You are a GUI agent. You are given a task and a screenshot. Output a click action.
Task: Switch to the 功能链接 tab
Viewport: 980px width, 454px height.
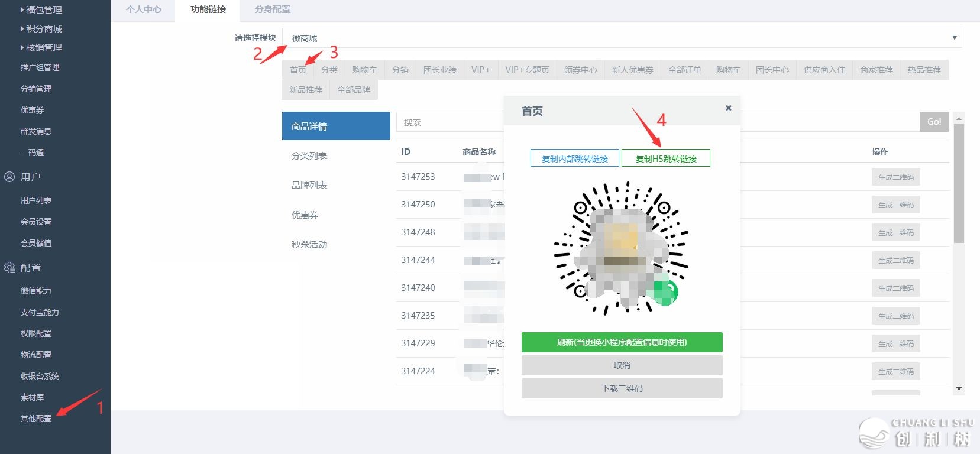[208, 9]
